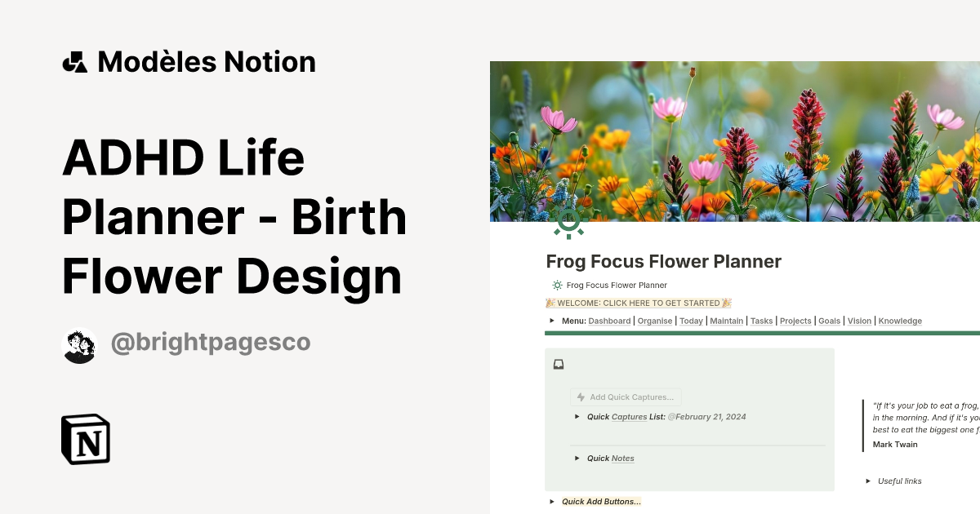980x514 pixels.
Task: Expand the Quick Notes toggle
Action: 577,458
